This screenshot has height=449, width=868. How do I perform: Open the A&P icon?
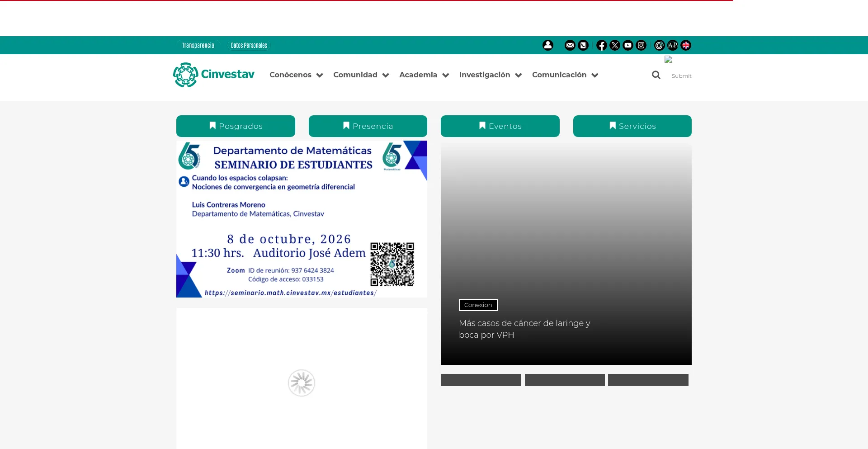673,45
